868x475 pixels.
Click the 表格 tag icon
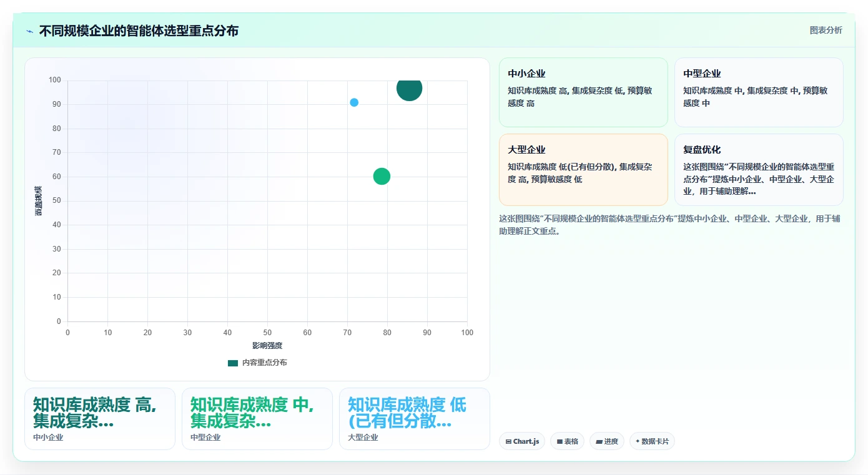[x=560, y=442]
